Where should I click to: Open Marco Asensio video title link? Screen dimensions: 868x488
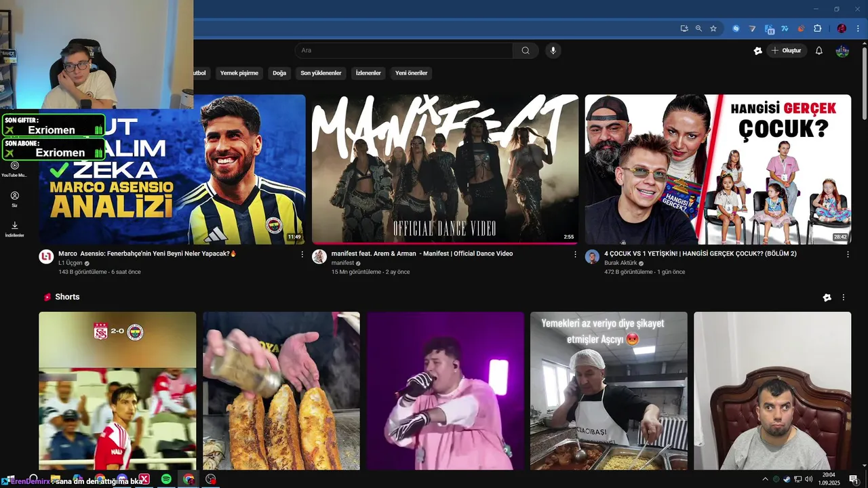pos(147,253)
